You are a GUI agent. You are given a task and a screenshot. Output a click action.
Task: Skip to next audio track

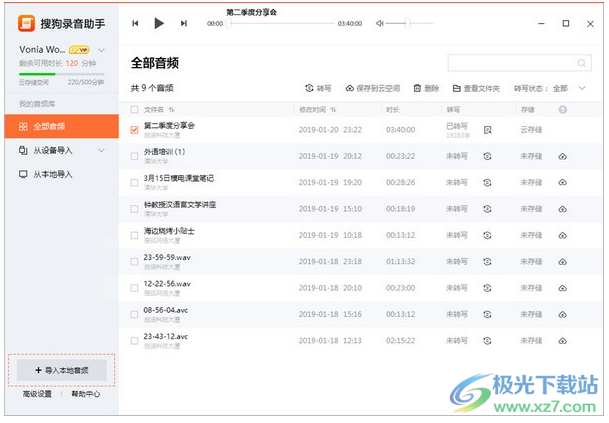184,23
